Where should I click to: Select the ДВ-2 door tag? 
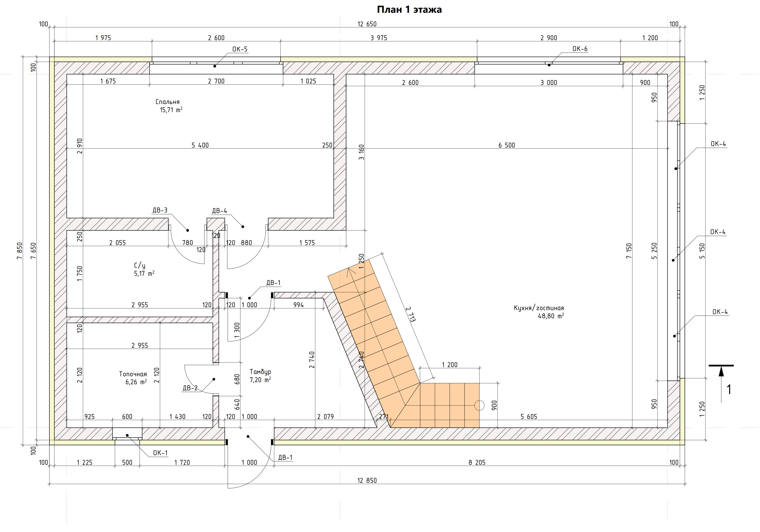coord(190,388)
